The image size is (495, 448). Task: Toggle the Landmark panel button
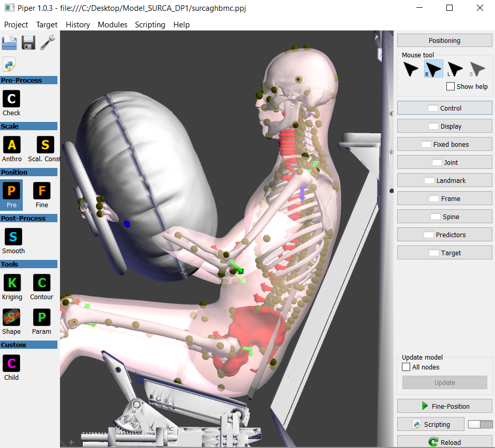click(444, 180)
